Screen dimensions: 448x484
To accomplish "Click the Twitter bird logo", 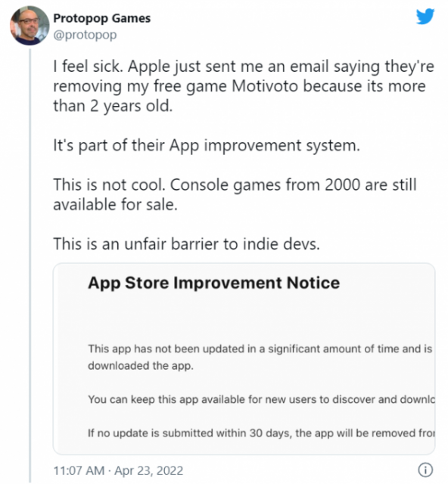I will (x=425, y=16).
